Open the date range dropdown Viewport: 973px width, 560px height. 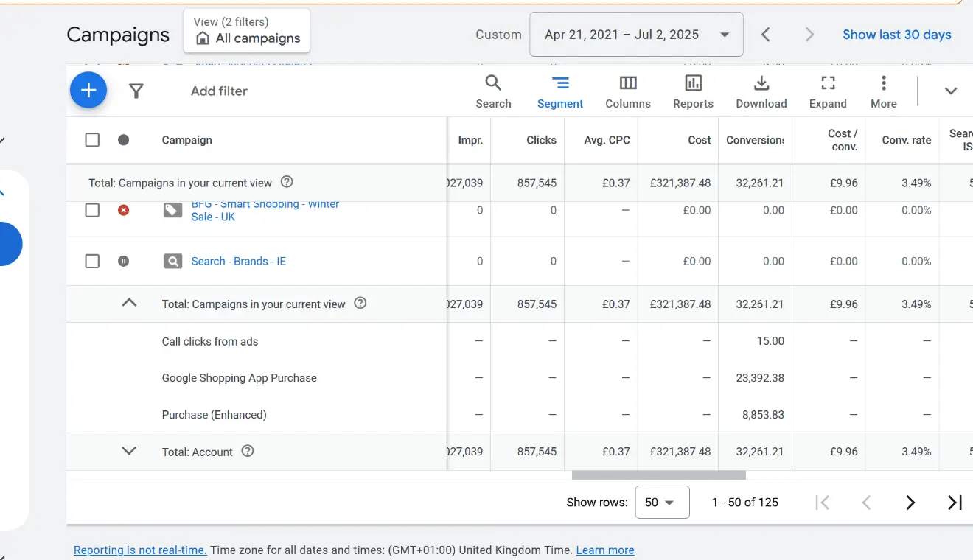(635, 34)
